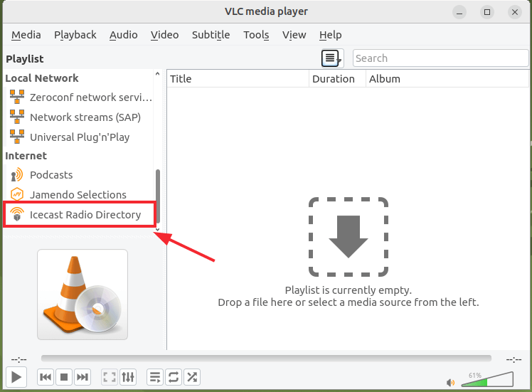532x392 pixels.
Task: Open the Playback menu
Action: point(75,35)
